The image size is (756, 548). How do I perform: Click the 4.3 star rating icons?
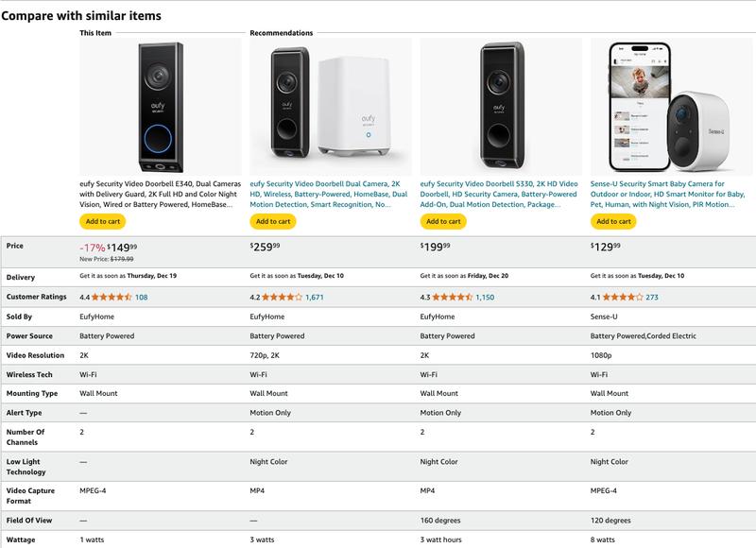[454, 297]
